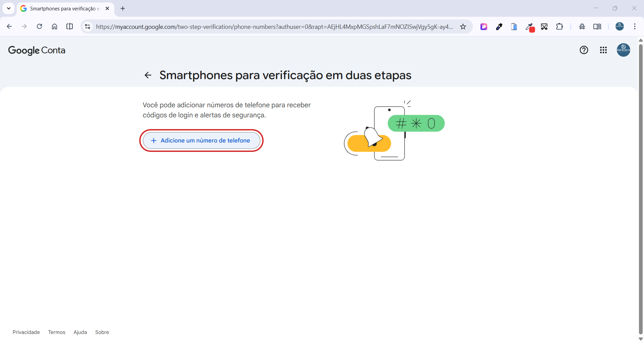Open a new browser tab
The image size is (644, 342).
tap(123, 8)
